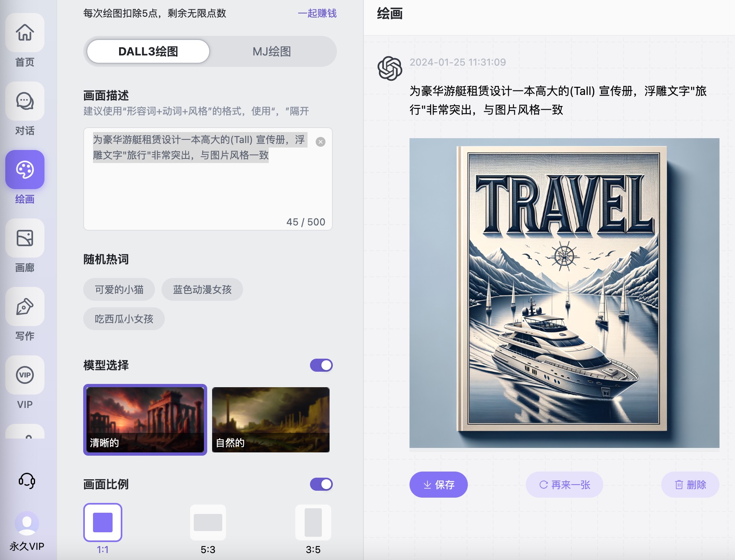Click the ChatGPT logo beside the timestamp

click(x=390, y=68)
